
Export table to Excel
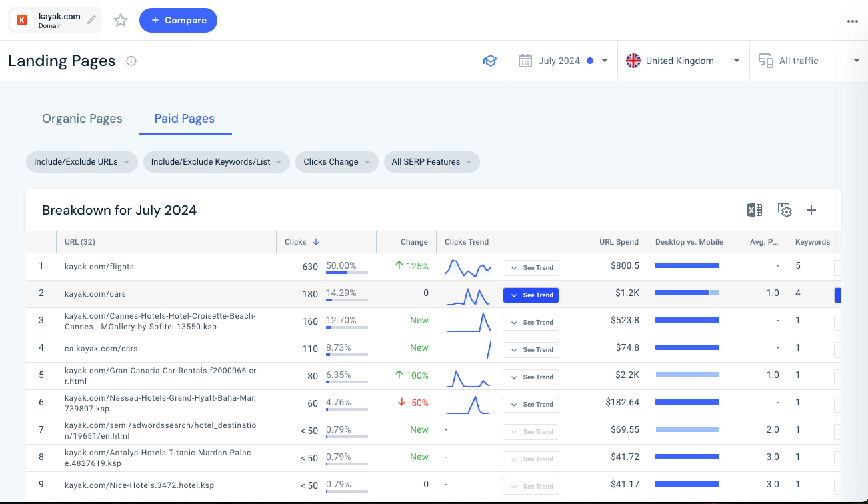[x=754, y=210]
